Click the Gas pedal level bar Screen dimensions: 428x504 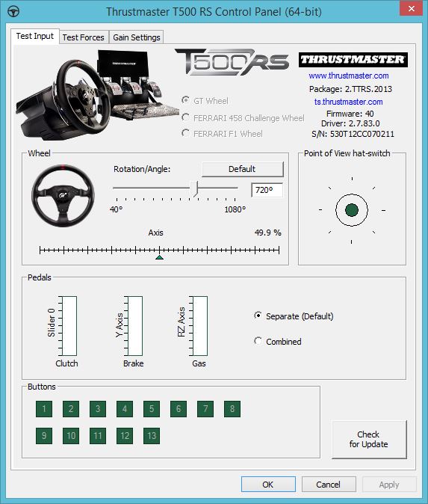200,326
